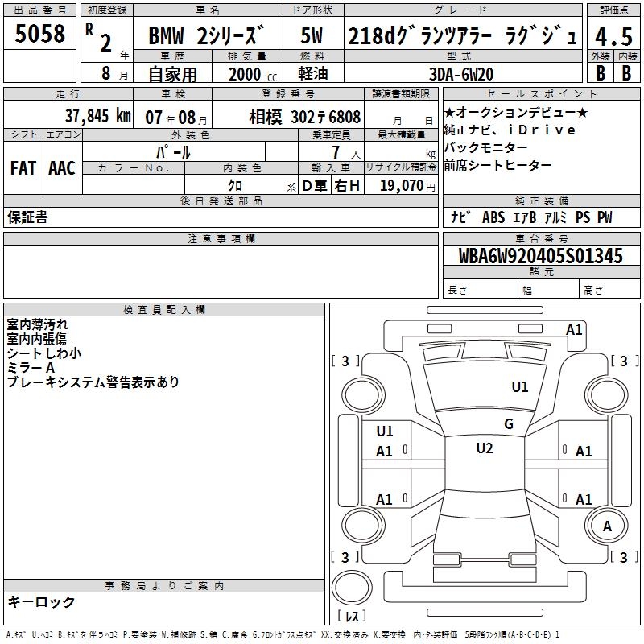Click vehicle history 自家用
This screenshot has width=644, height=644.
[172, 74]
